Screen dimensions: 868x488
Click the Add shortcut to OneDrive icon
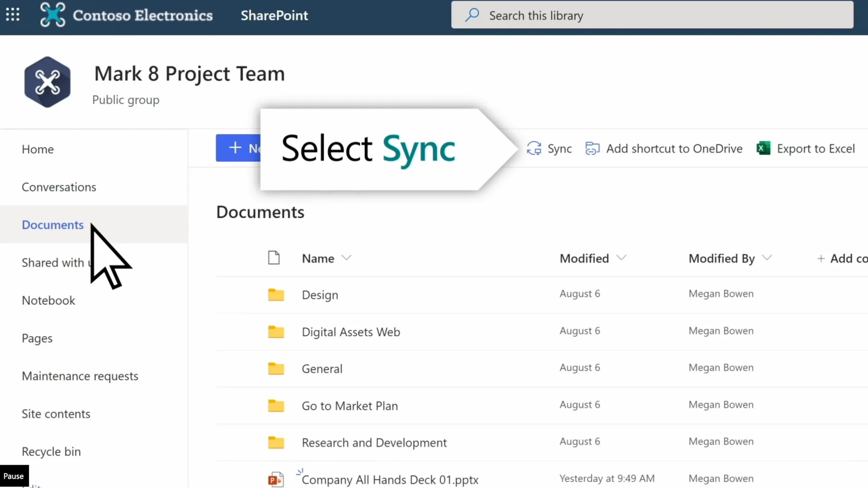pos(592,148)
